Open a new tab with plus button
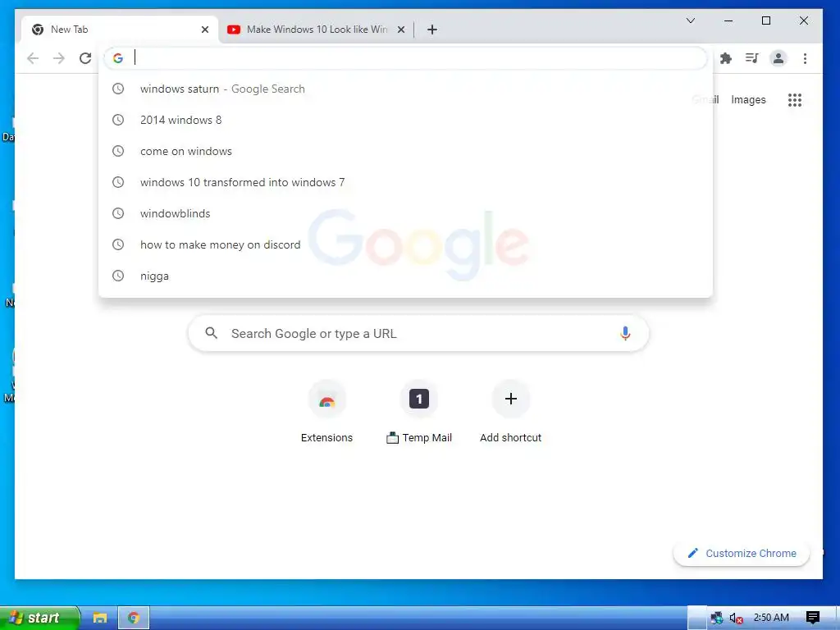Screen dimensions: 840x630 (432, 30)
